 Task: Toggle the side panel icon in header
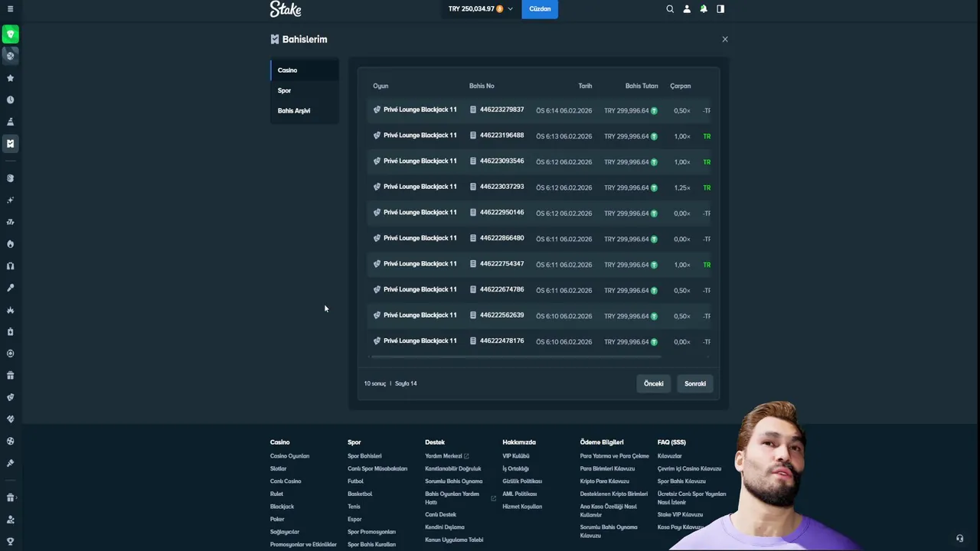tap(720, 9)
